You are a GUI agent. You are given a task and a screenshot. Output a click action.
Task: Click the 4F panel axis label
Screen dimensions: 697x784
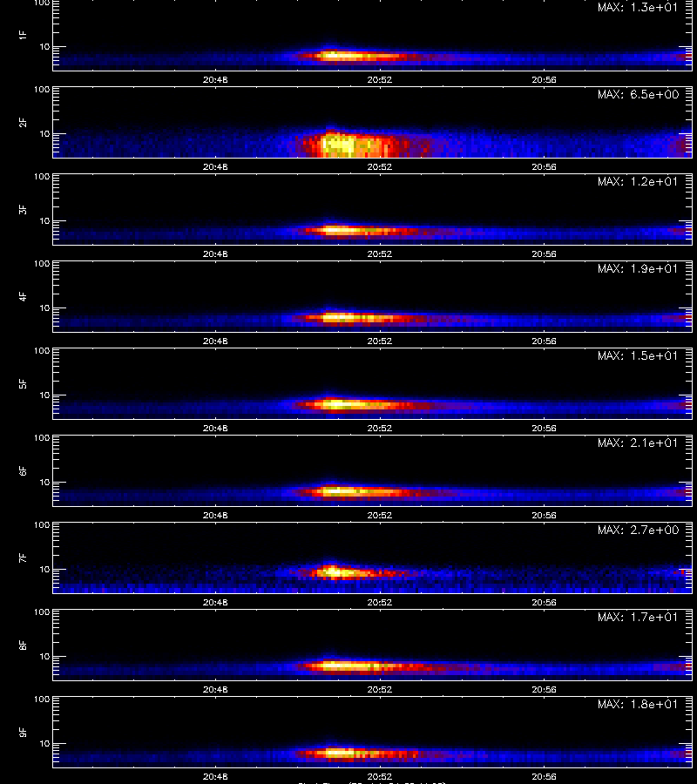coord(23,296)
